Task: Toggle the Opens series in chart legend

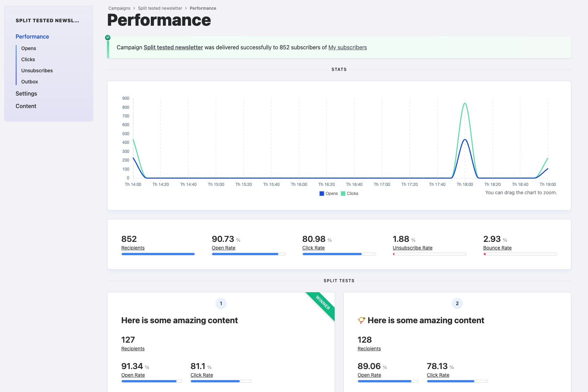Action: pyautogui.click(x=328, y=194)
